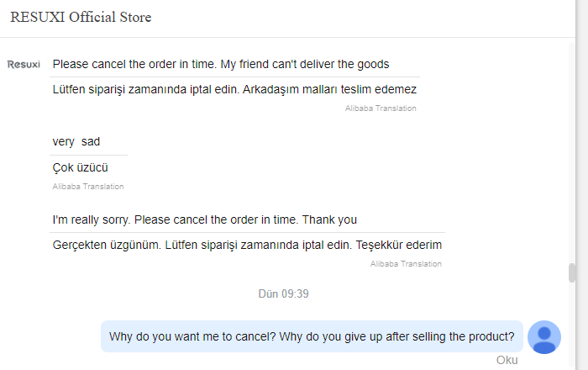Image resolution: width=588 pixels, height=370 pixels.
Task: Click the blue 'Why do you want me to cancel' bubble
Action: point(312,336)
